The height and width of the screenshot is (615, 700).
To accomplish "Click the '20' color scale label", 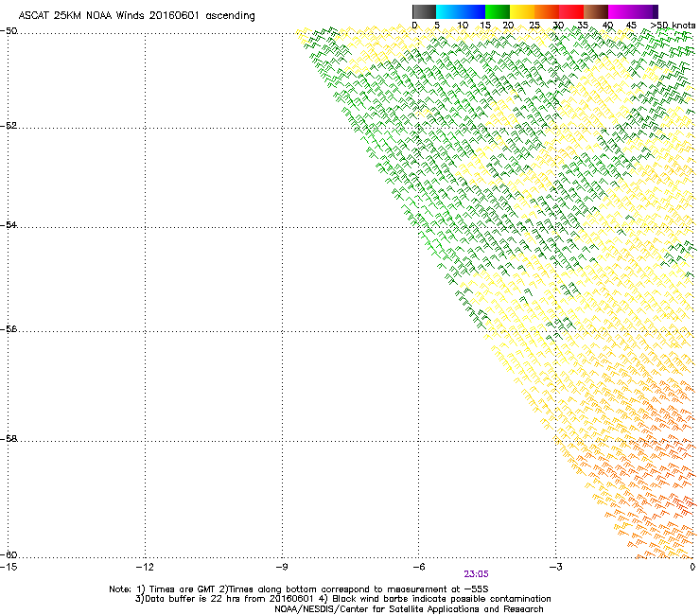I will [508, 26].
